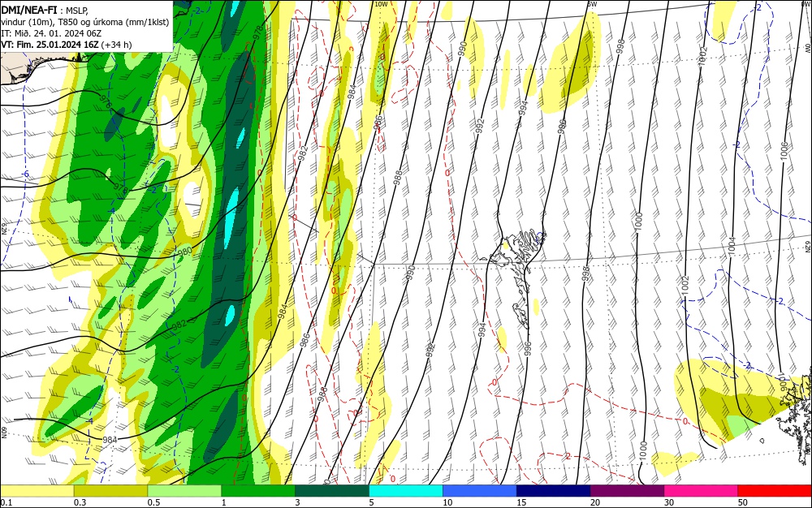Viewport: 812px width, 508px height.
Task: Click the legend value "0.1"
Action: pyautogui.click(x=6, y=502)
